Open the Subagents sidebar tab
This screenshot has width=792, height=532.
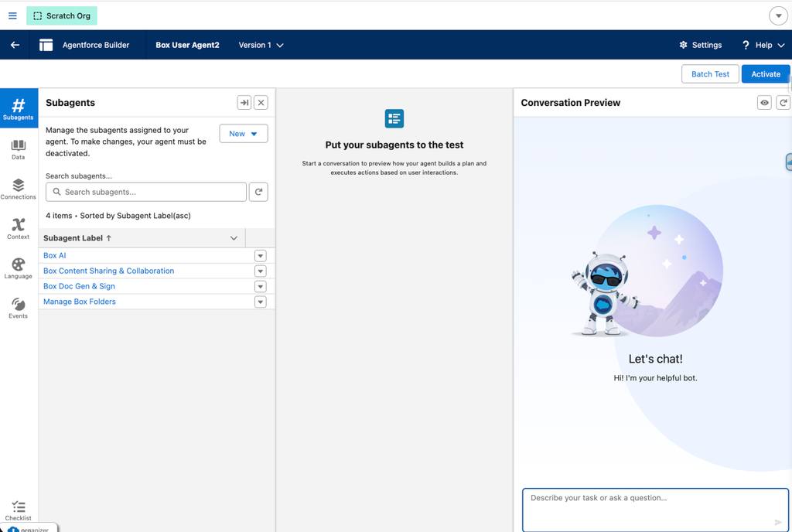point(19,108)
